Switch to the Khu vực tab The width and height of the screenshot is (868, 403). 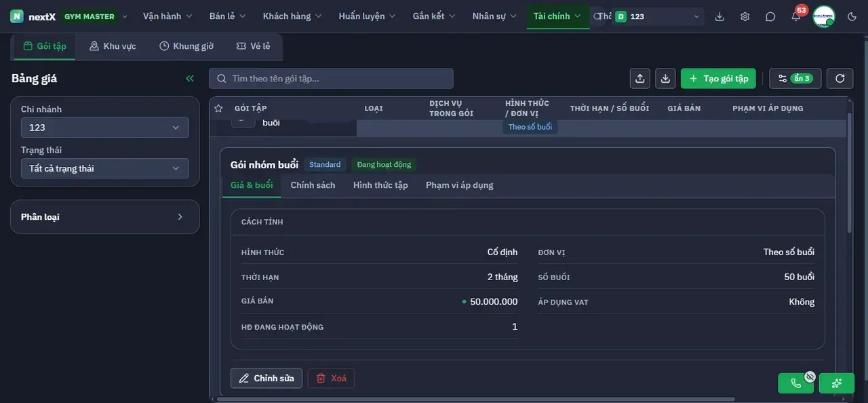(113, 46)
